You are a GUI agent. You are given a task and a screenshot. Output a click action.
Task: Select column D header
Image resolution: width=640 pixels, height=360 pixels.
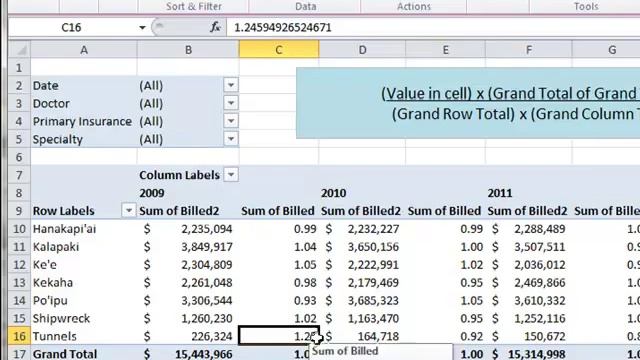click(362, 50)
